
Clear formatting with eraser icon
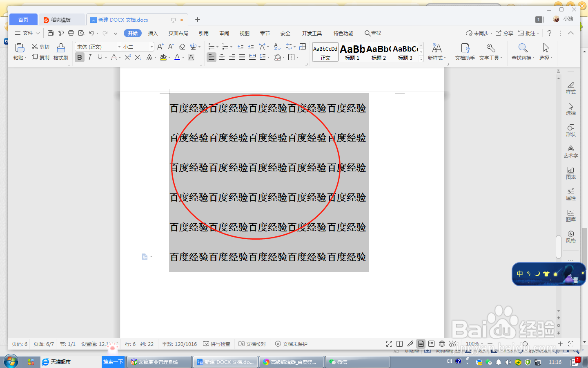[182, 47]
